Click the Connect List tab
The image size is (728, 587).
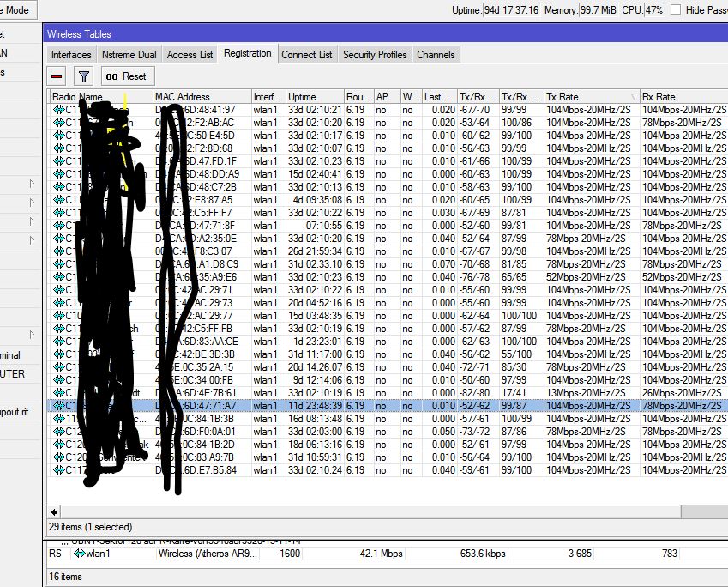(x=306, y=55)
